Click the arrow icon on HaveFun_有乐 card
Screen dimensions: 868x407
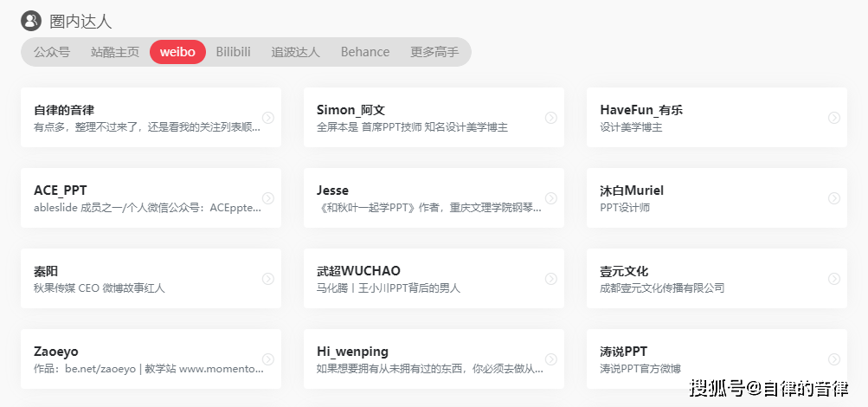[834, 118]
